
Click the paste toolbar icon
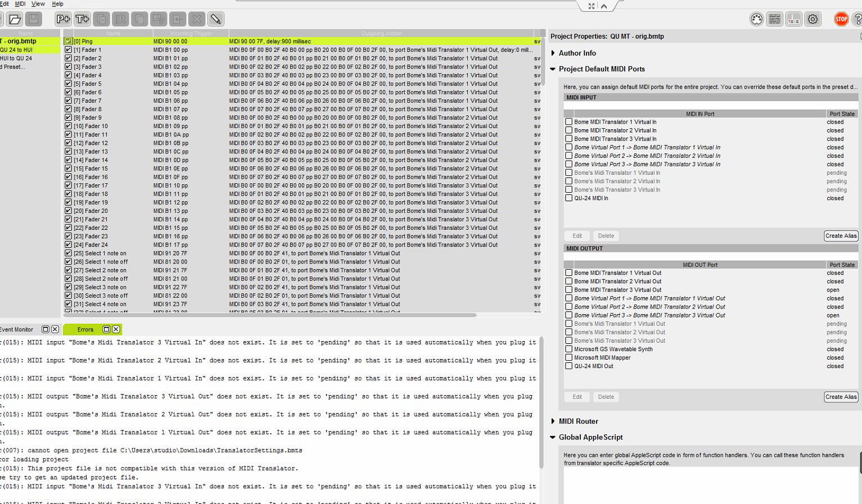[178, 19]
